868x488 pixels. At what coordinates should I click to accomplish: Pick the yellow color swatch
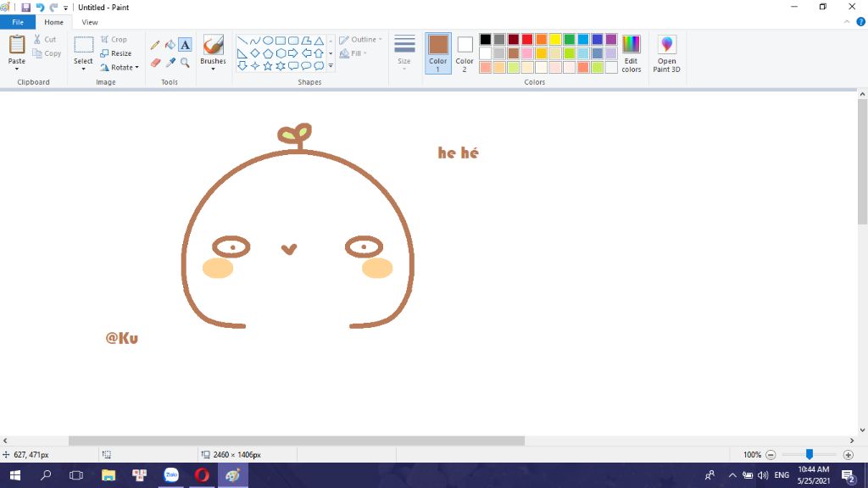coord(555,39)
